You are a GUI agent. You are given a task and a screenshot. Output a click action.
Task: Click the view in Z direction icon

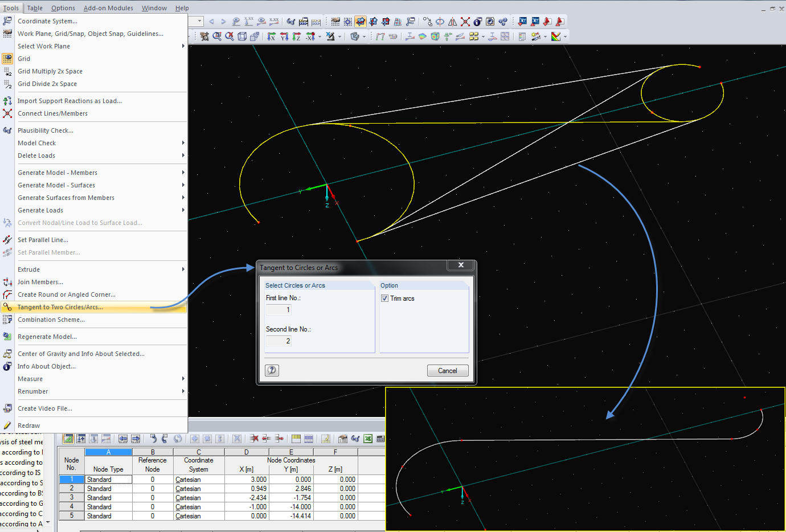(297, 36)
